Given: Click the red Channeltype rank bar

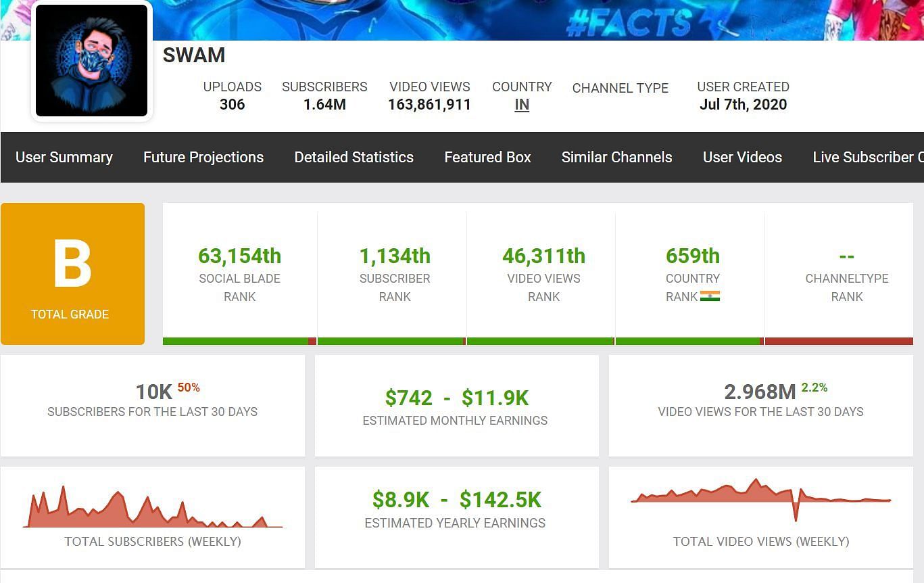Looking at the screenshot, I should click(839, 342).
